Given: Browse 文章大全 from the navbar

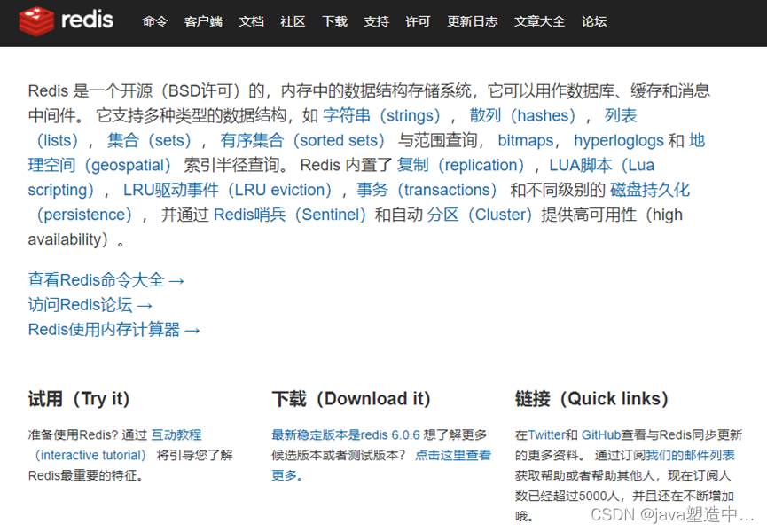Looking at the screenshot, I should 539,22.
